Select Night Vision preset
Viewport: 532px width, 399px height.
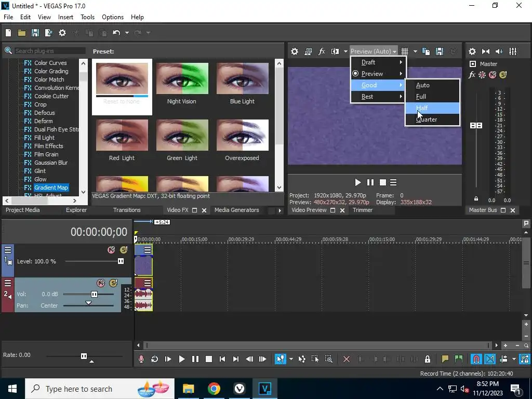182,84
